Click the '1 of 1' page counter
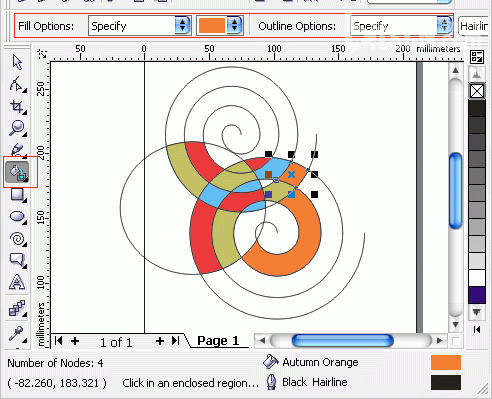Image resolution: width=492 pixels, height=399 pixels. tap(116, 342)
